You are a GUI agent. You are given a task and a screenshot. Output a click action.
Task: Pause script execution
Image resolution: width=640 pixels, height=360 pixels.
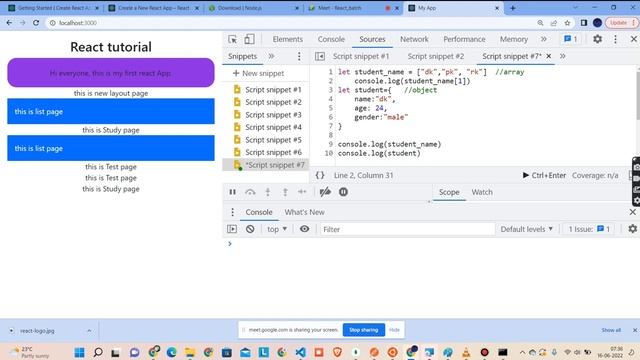[233, 192]
